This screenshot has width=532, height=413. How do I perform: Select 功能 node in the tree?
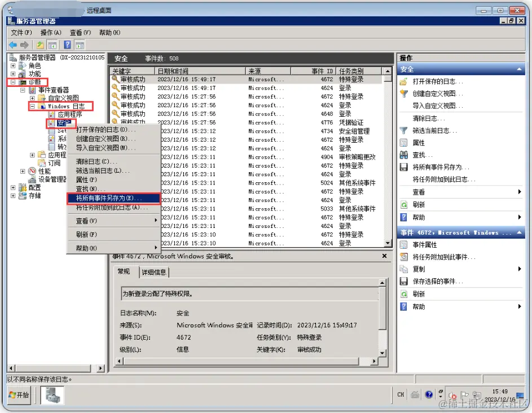click(x=34, y=74)
